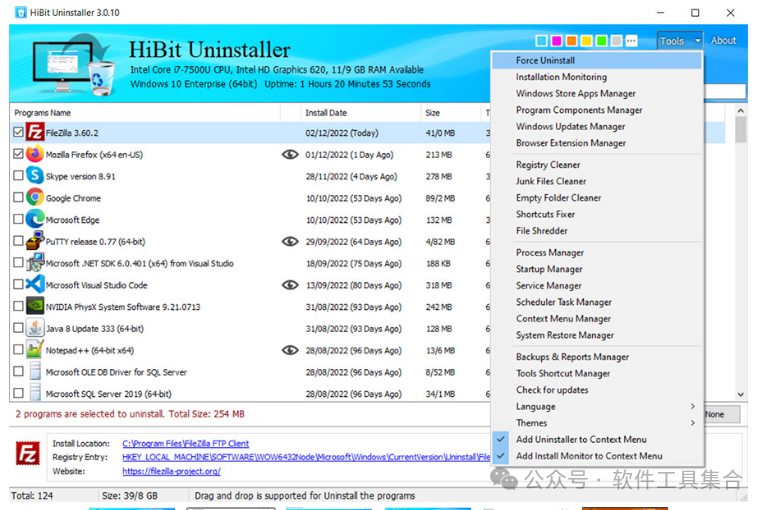Check the Skype version 8.91 checkbox

(x=18, y=176)
